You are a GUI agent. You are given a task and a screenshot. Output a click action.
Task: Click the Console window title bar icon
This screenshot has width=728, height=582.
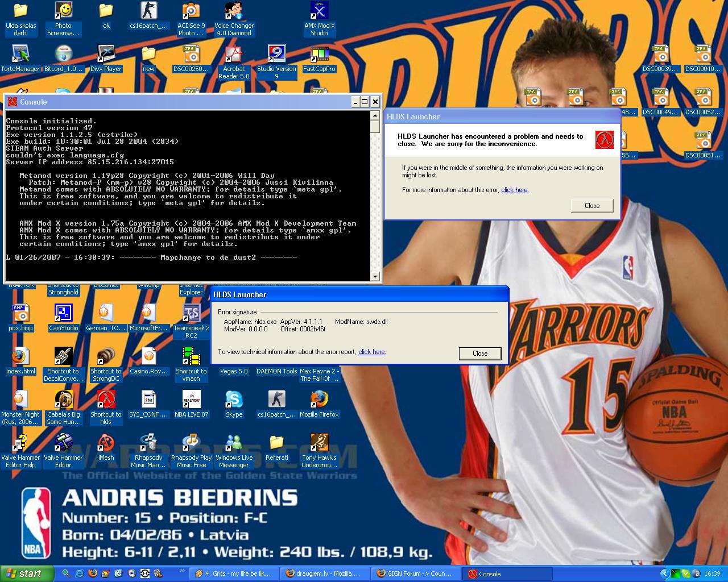[13, 102]
